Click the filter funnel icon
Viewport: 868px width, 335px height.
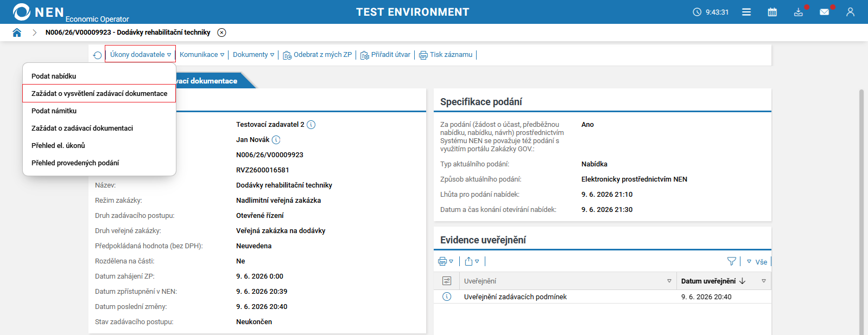[732, 261]
